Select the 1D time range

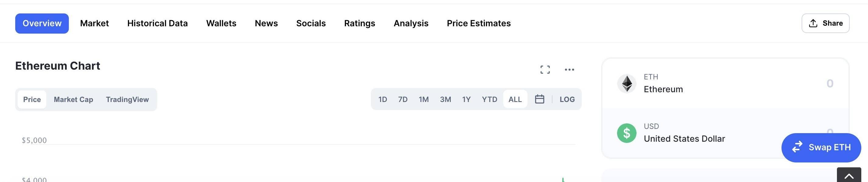pyautogui.click(x=383, y=99)
